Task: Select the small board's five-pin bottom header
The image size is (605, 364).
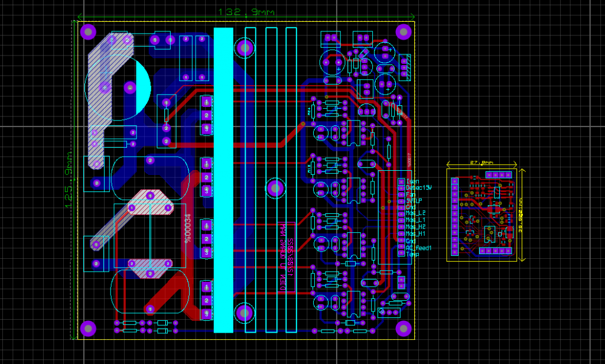Action: click(x=495, y=251)
